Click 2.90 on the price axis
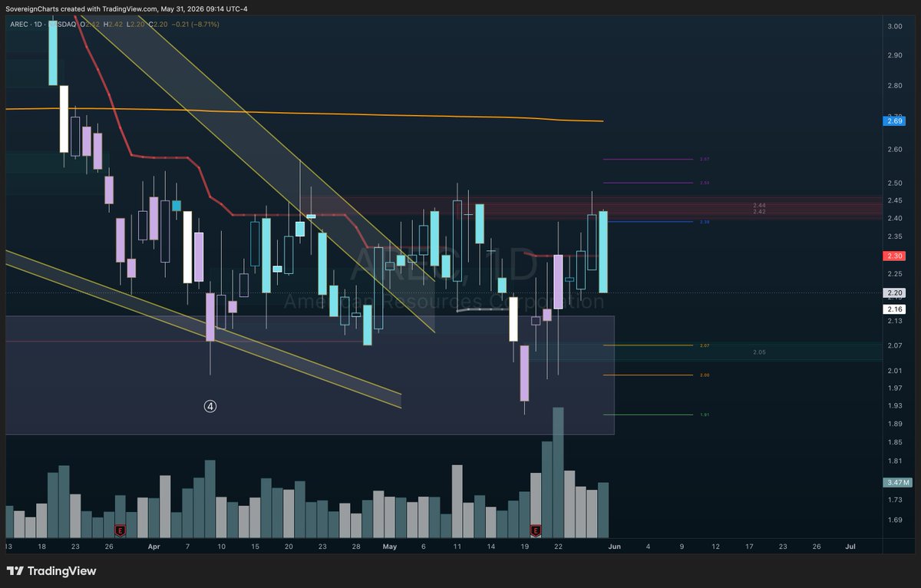This screenshot has width=921, height=588. coord(895,56)
